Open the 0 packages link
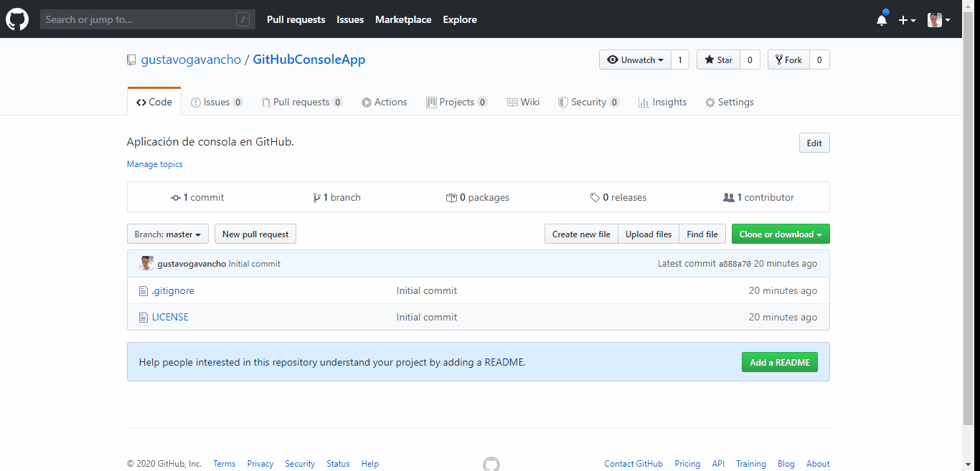The image size is (980, 471). (478, 197)
